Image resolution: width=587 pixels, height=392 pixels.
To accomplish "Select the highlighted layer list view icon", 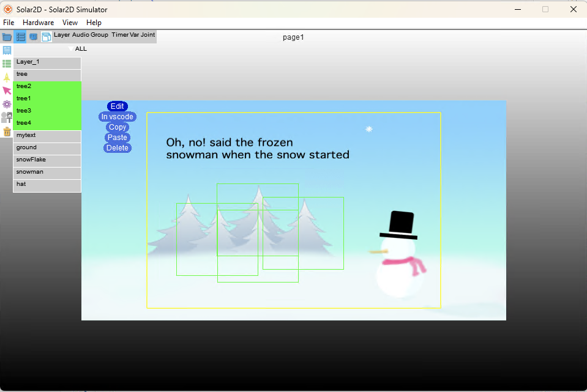I will pyautogui.click(x=20, y=37).
